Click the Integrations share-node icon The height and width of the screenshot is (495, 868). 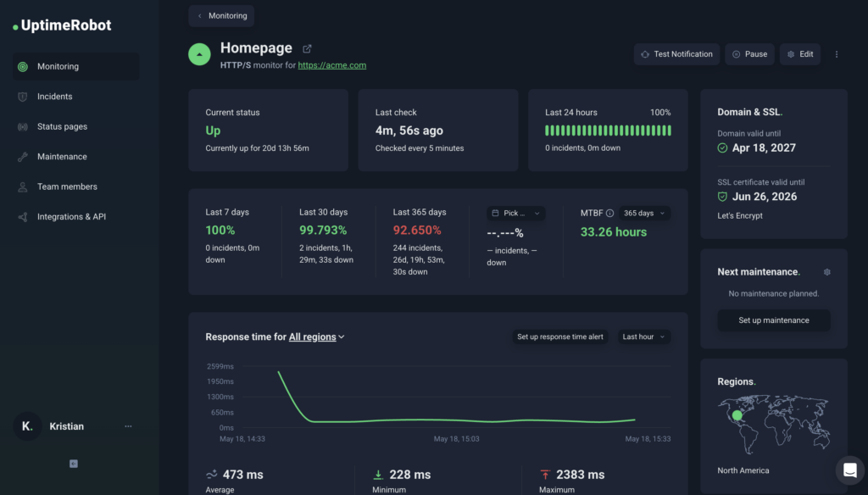[23, 217]
